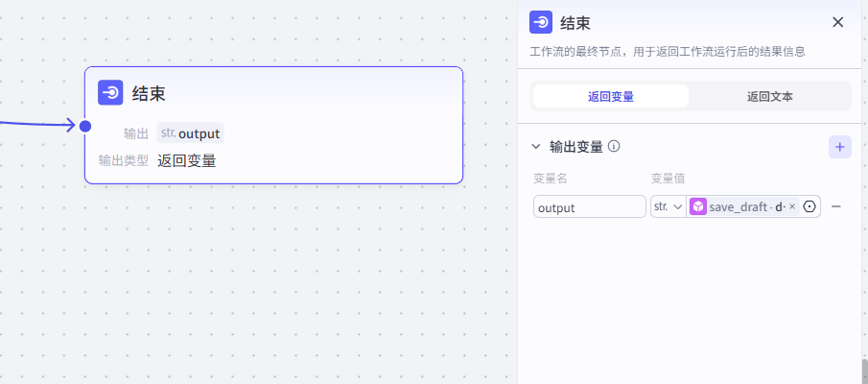Clear the save_draft variable reference

point(792,206)
